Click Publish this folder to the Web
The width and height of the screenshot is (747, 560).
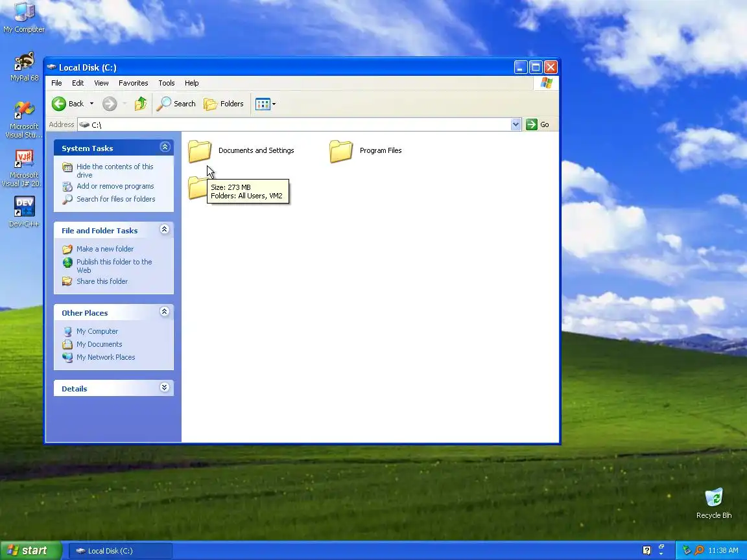click(x=114, y=266)
